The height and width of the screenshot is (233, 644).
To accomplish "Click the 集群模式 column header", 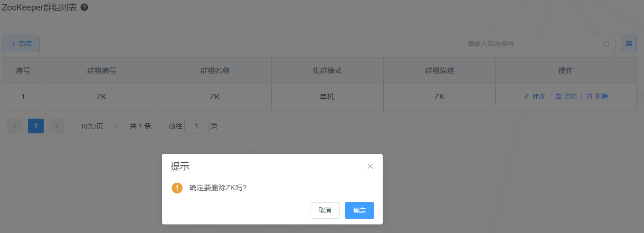I will click(327, 70).
